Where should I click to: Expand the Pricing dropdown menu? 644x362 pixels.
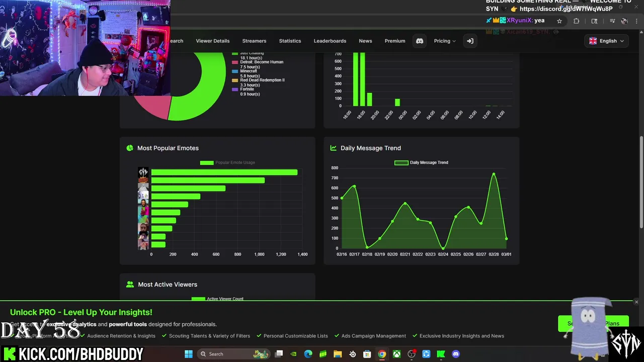point(445,41)
